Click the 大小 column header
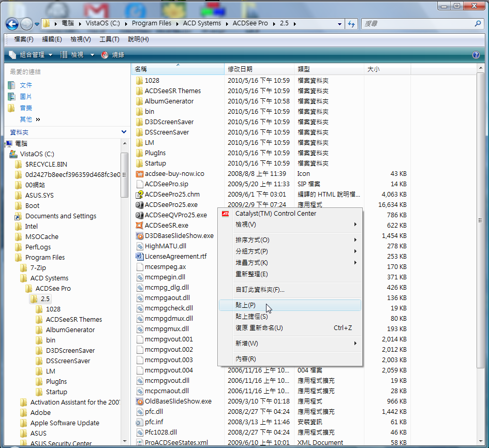 coord(388,69)
